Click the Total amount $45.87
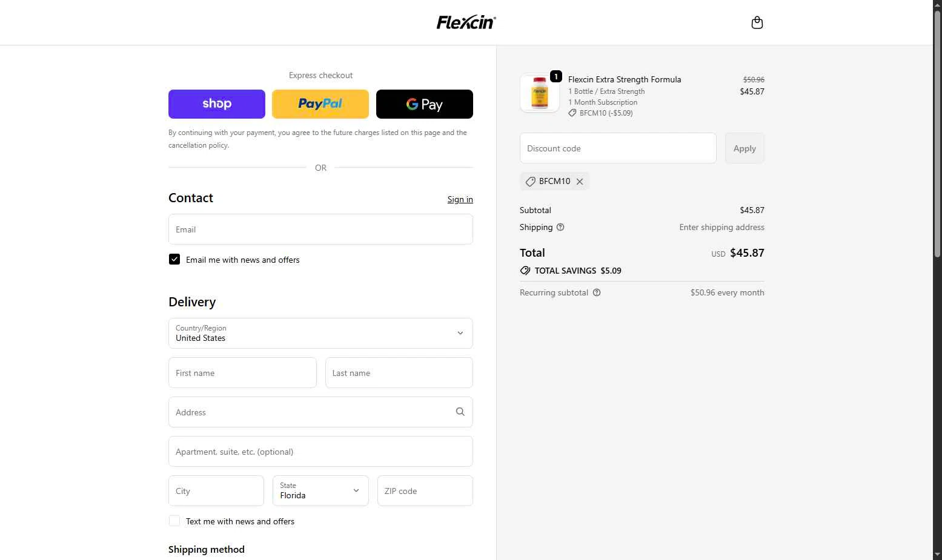Viewport: 942px width, 560px height. coord(747,253)
